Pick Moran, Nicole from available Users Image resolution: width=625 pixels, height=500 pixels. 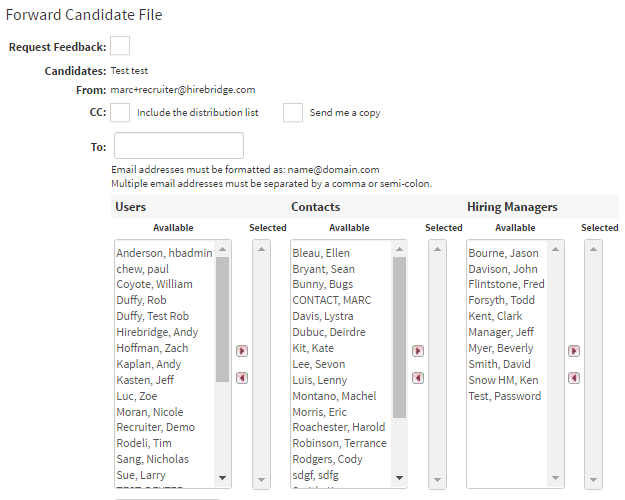click(x=150, y=412)
